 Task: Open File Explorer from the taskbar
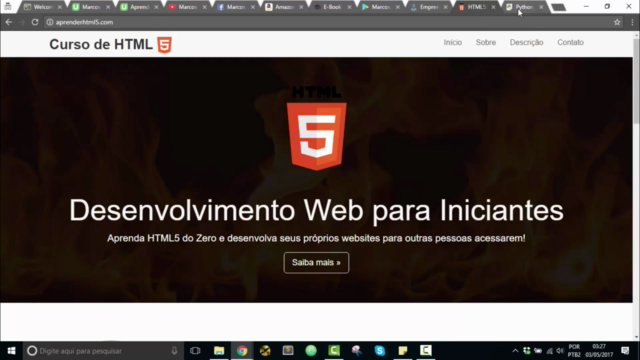pos(219,351)
